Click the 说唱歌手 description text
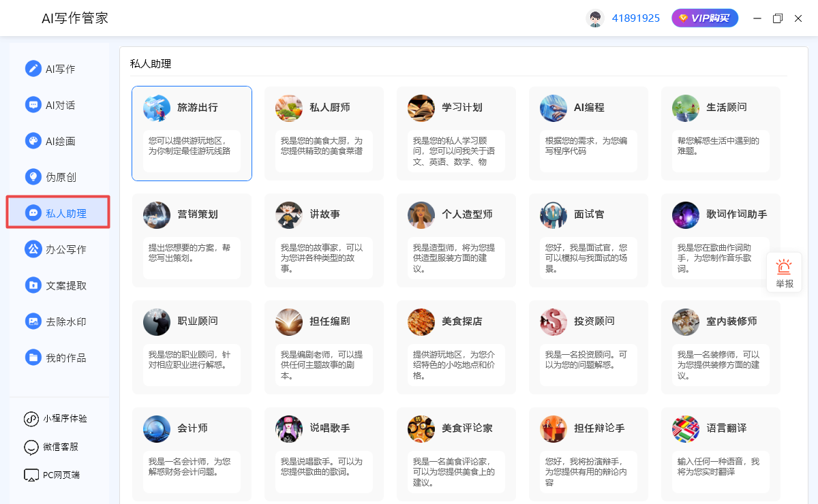Viewport: 818px width, 504px height. point(322,467)
